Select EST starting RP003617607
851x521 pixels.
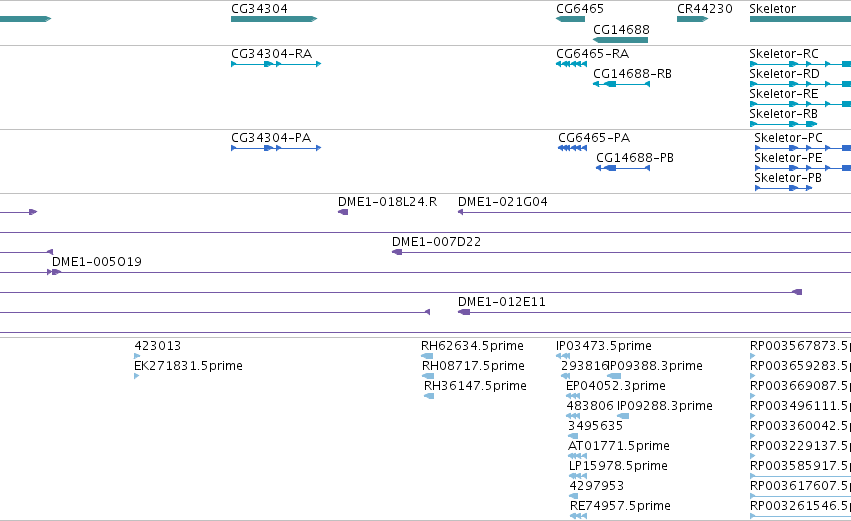[800, 487]
